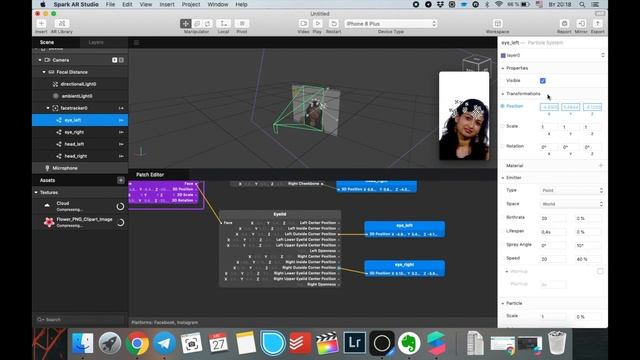Screen dimensions: 640x360
Task: Click the Video camera toolbar icon
Action: pyautogui.click(x=303, y=24)
